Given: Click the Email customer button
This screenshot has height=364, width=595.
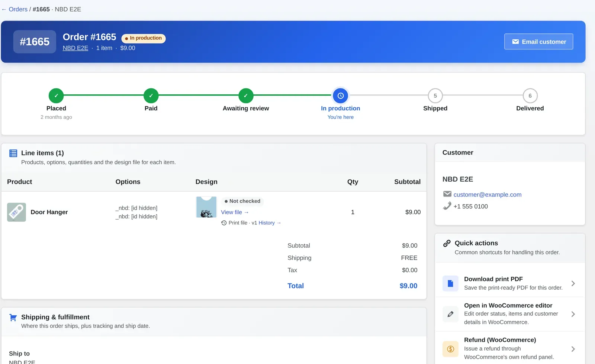Looking at the screenshot, I should click(538, 42).
